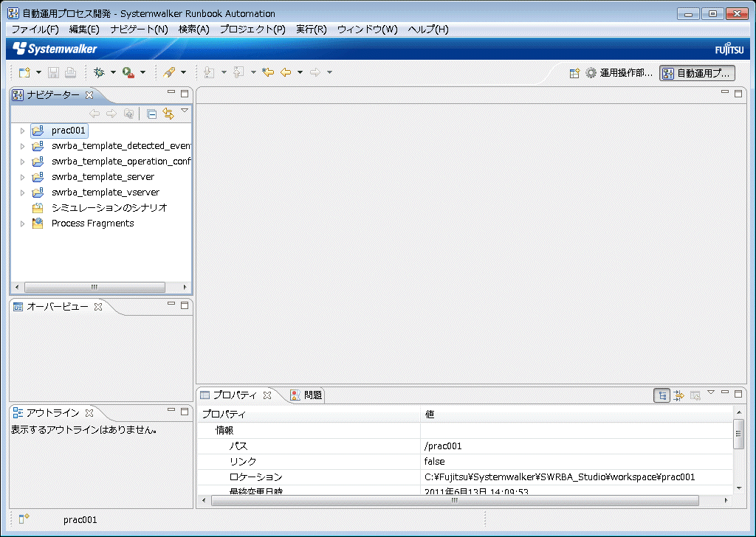Click the Navigator up-level icon
756x537 pixels.
click(x=128, y=114)
